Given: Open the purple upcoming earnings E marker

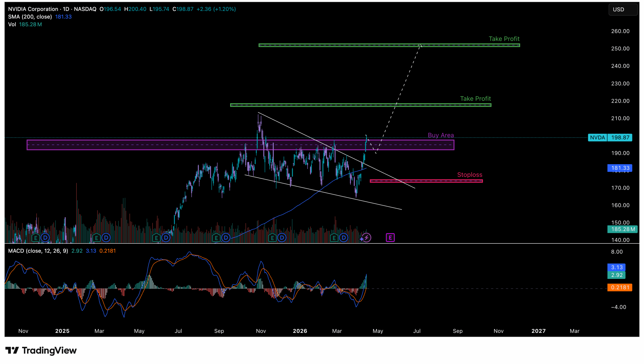Looking at the screenshot, I should coord(390,237).
